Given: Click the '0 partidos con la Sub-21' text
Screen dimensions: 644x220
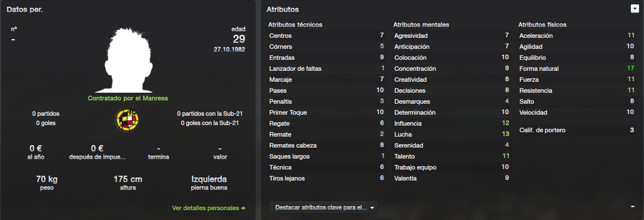Looking at the screenshot, I should (208, 114).
